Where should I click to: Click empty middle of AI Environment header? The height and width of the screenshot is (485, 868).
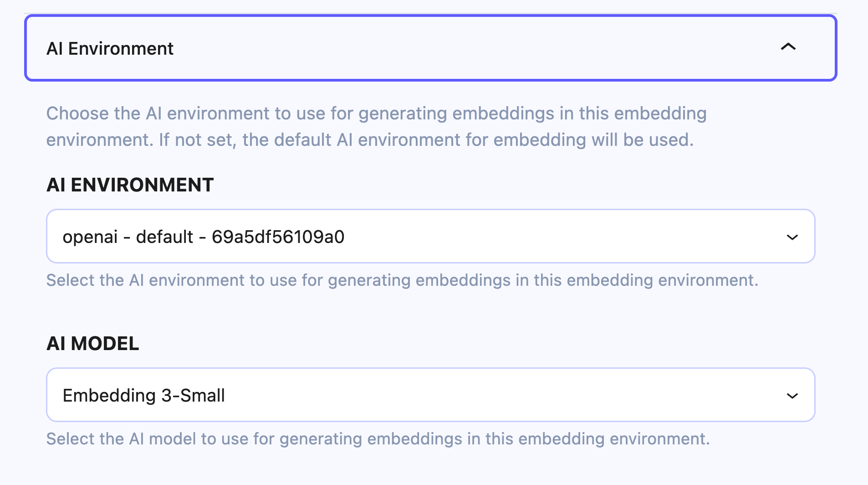pyautogui.click(x=455, y=48)
